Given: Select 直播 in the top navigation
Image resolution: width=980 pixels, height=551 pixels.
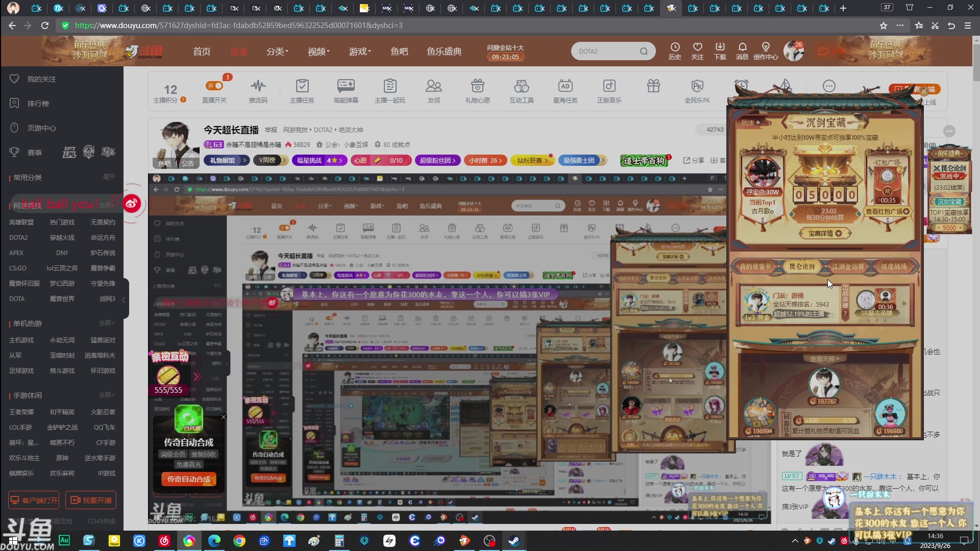Looking at the screenshot, I should (238, 52).
